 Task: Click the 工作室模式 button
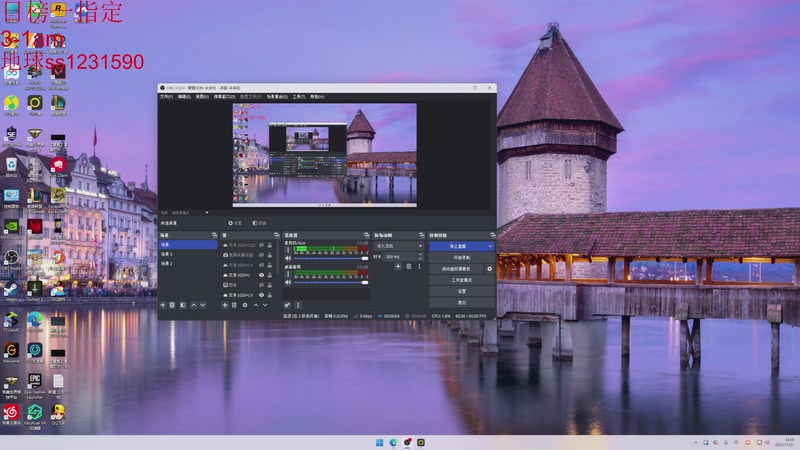461,280
